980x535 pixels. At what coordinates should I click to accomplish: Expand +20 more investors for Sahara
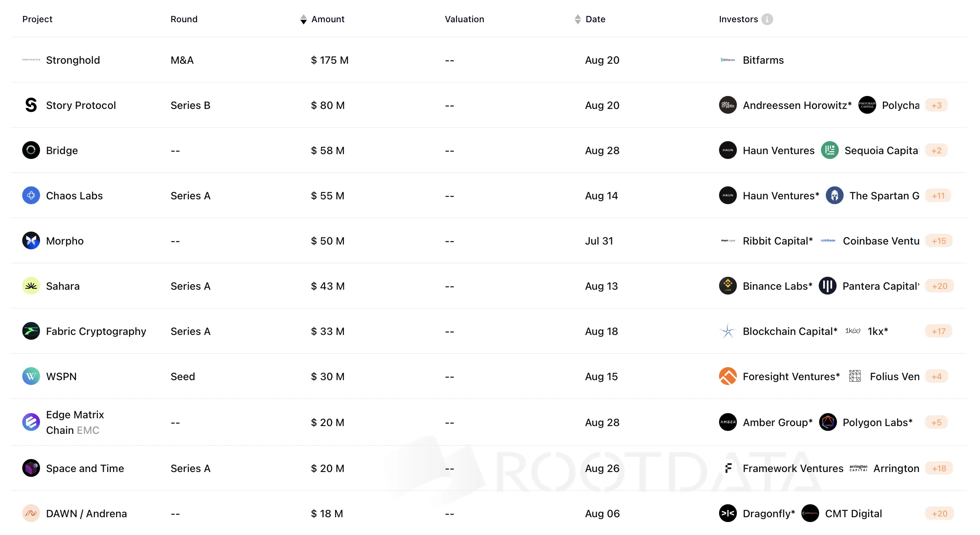[939, 286]
